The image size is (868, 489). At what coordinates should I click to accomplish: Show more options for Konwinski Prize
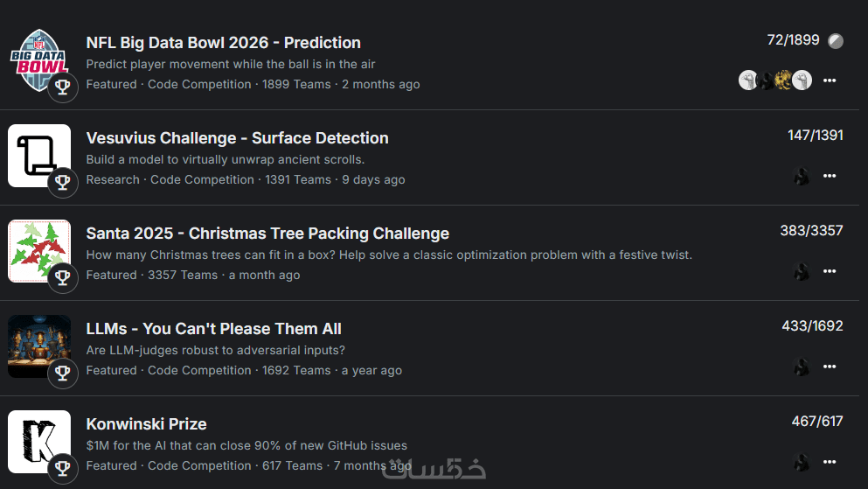pyautogui.click(x=830, y=462)
